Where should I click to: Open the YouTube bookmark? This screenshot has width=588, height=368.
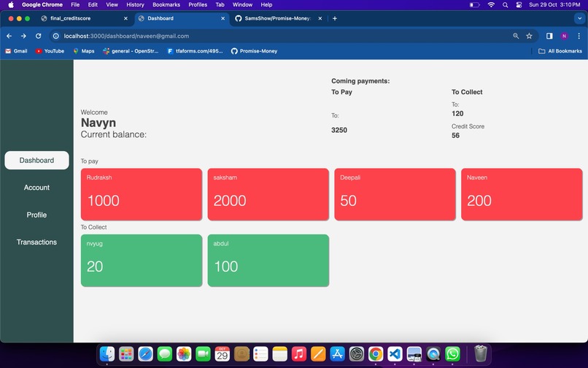[50, 51]
